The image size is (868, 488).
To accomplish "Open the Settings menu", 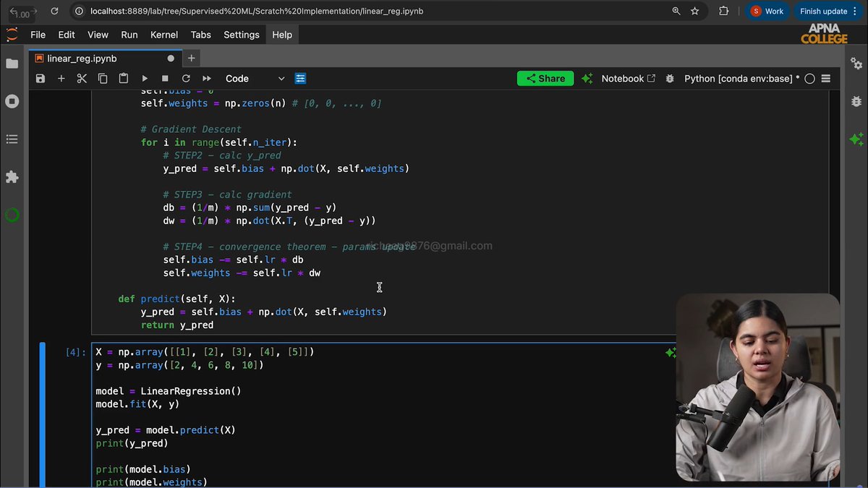I will pos(241,35).
